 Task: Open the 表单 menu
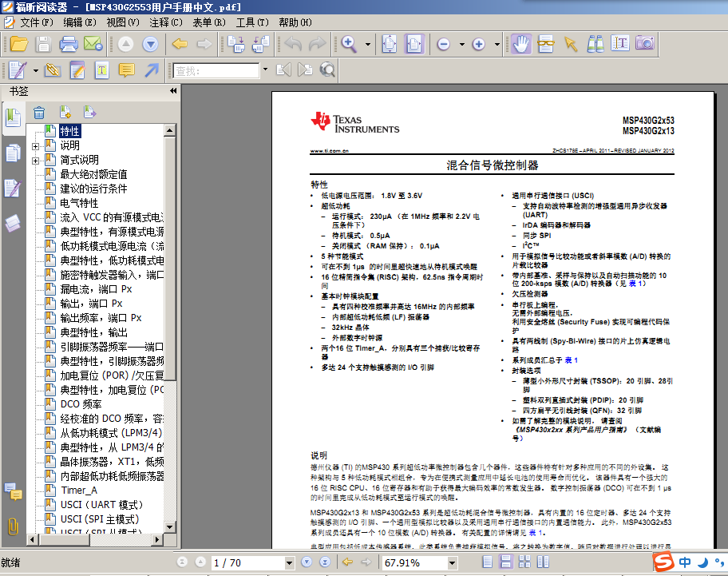[209, 22]
